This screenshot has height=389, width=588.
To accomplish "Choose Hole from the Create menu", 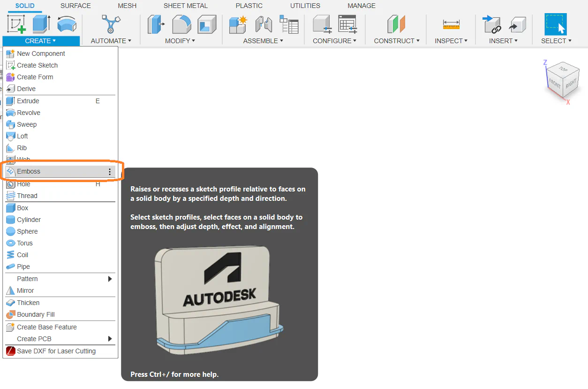I will 60,184.
